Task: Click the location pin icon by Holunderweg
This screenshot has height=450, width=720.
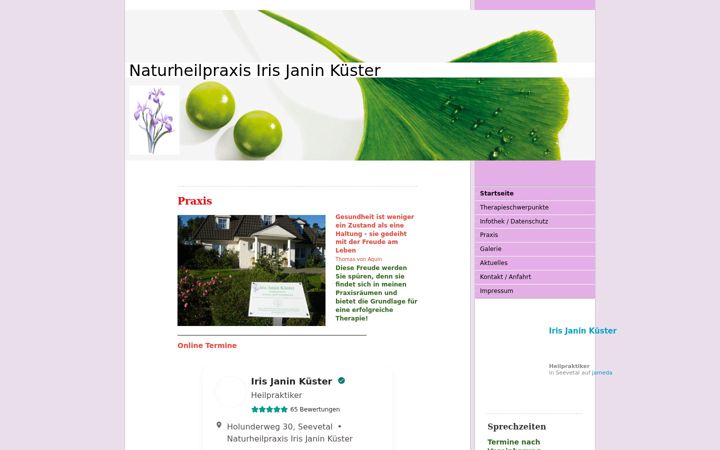Action: pos(219,426)
